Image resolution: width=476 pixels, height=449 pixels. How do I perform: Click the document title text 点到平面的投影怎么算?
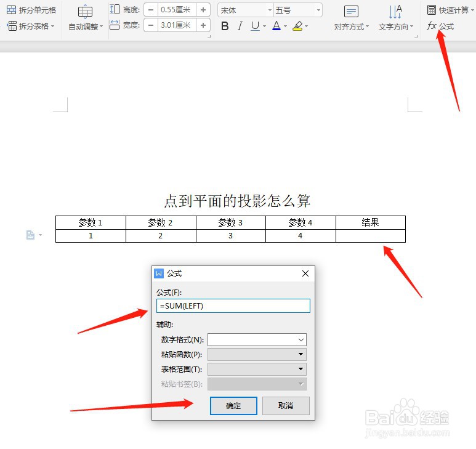237,201
